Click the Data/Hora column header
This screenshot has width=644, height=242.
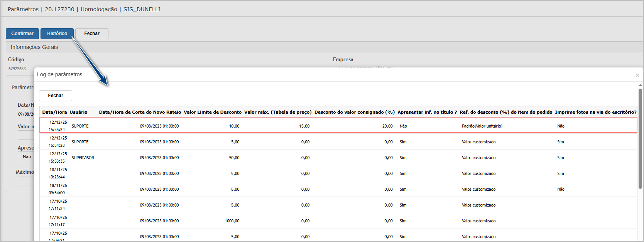point(54,112)
